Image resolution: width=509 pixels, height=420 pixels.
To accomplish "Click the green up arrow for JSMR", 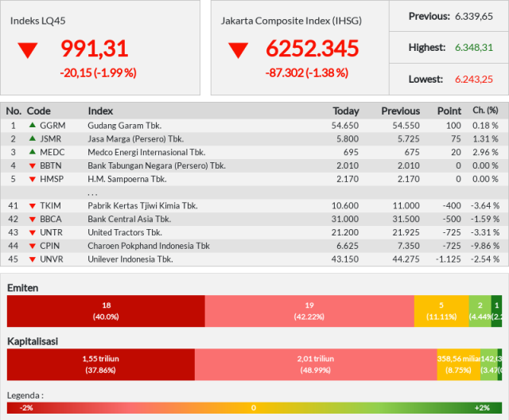I will coord(32,138).
